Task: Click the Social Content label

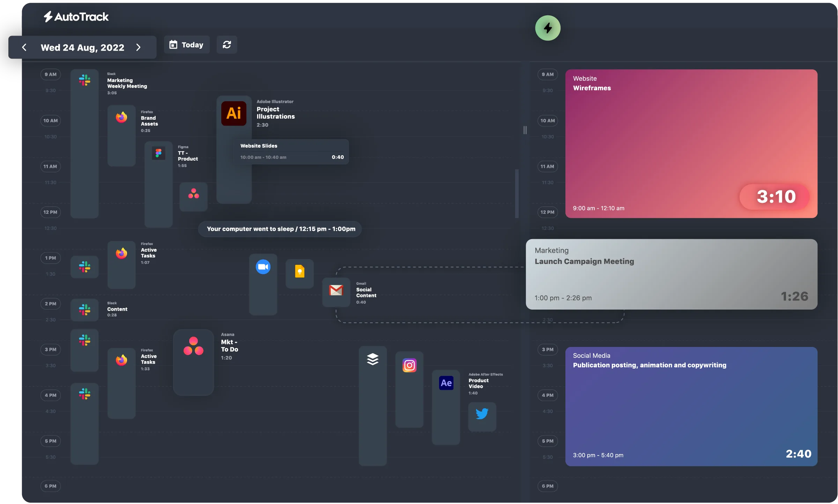Action: coord(366,292)
